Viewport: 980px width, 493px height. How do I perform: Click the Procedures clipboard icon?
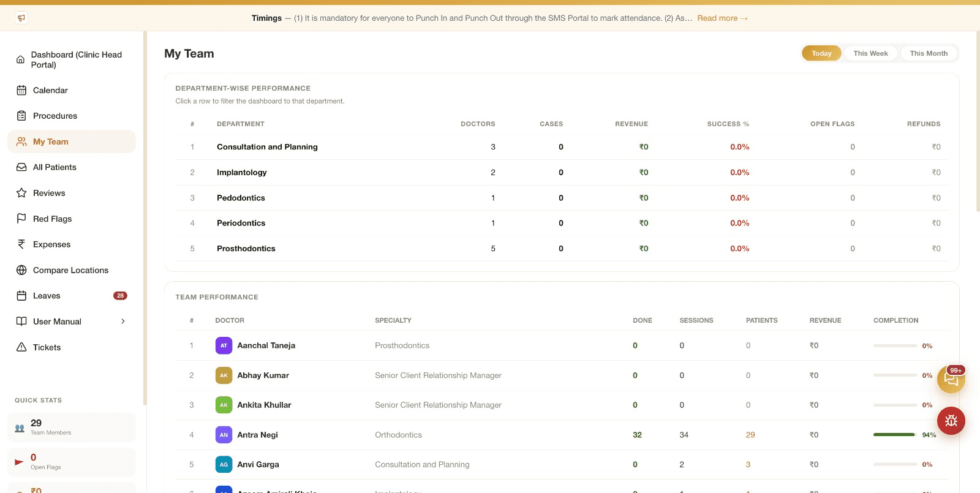click(x=21, y=116)
